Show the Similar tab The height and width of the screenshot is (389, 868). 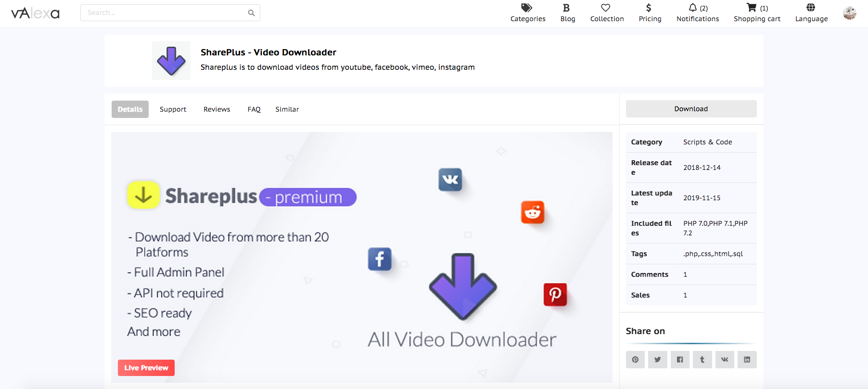pyautogui.click(x=287, y=109)
